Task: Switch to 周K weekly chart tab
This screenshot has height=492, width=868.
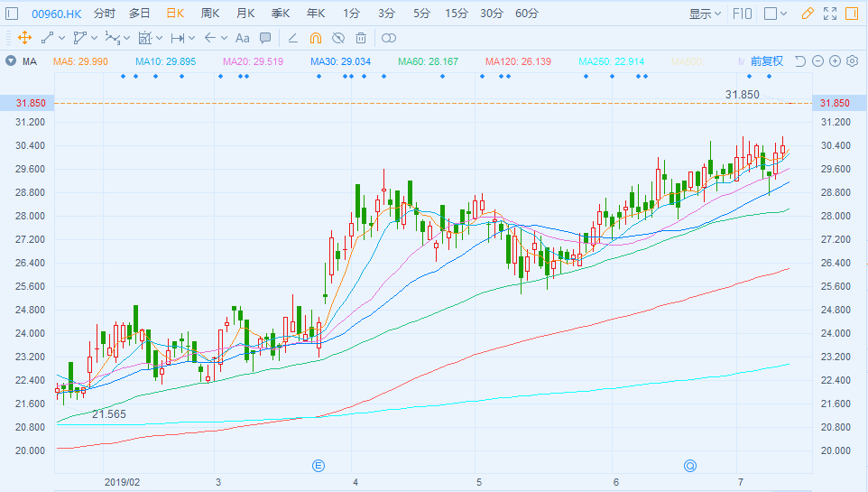Action: pyautogui.click(x=209, y=14)
